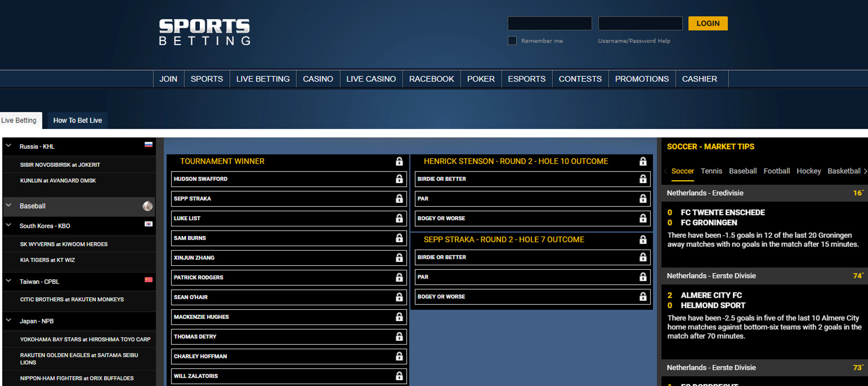Click lock on Stenson's Birdie or Better option
This screenshot has height=386, width=868.
(643, 179)
